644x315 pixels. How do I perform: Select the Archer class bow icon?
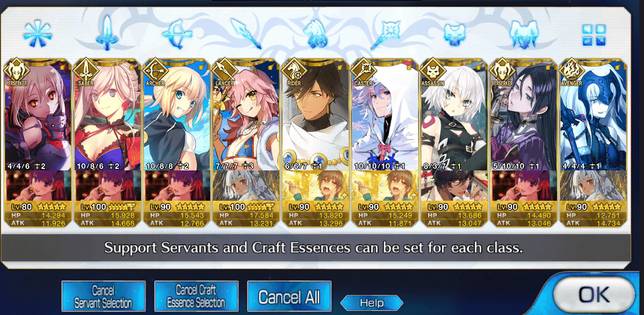coord(174,33)
